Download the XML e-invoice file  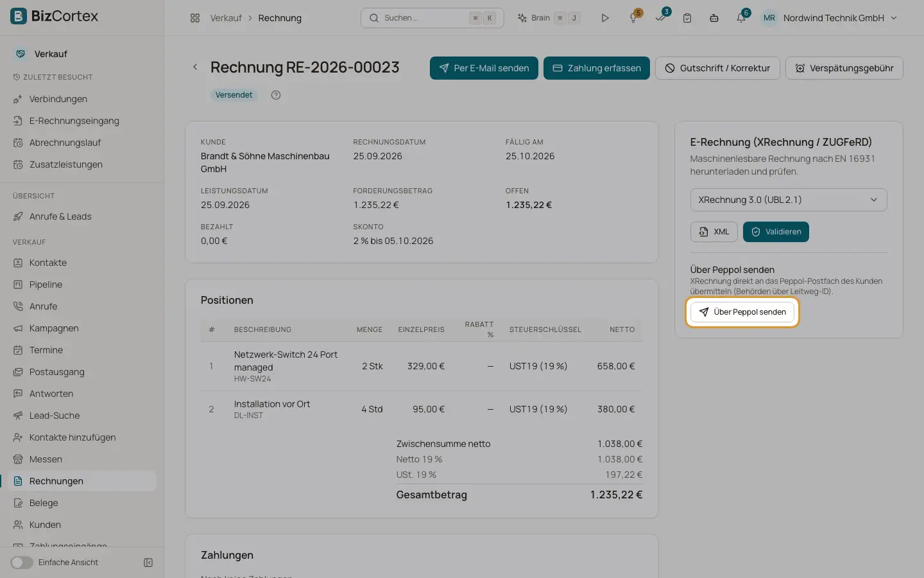pyautogui.click(x=714, y=232)
